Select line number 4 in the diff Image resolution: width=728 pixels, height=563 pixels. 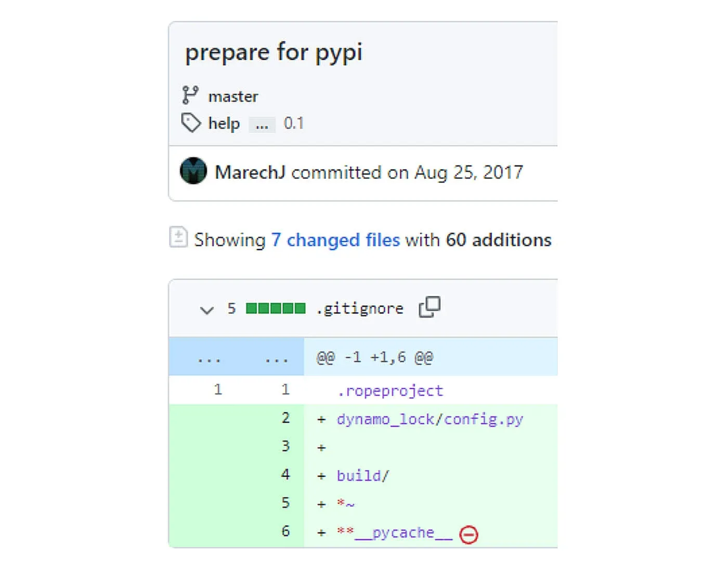[285, 474]
